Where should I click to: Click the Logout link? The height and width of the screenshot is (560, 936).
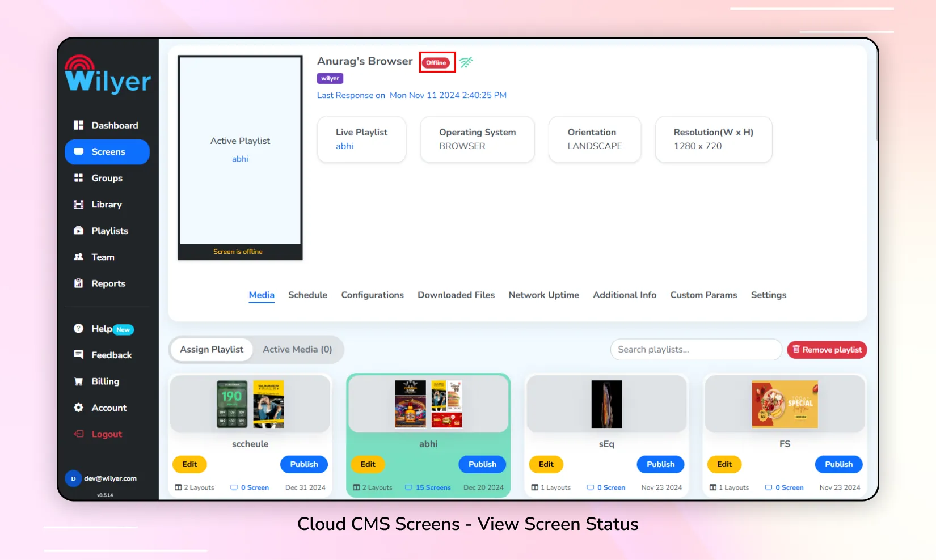coord(107,434)
